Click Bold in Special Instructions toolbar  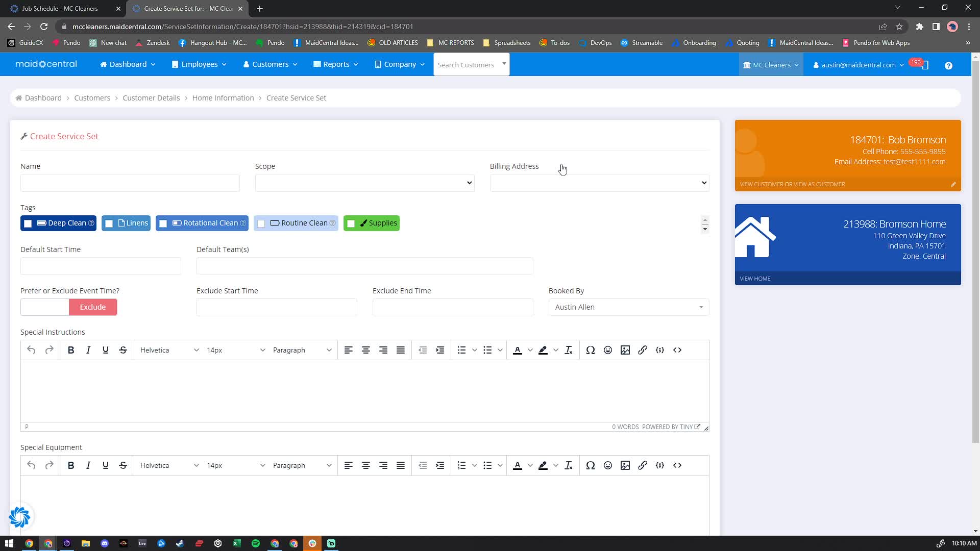71,350
